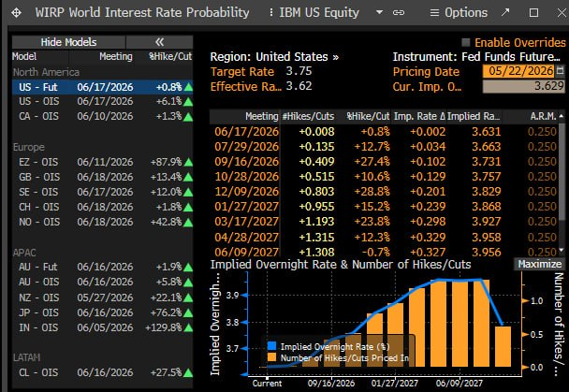569x392 pixels.
Task: Click the orange Number of Hikes/Cuts legend swatch
Action: point(271,357)
